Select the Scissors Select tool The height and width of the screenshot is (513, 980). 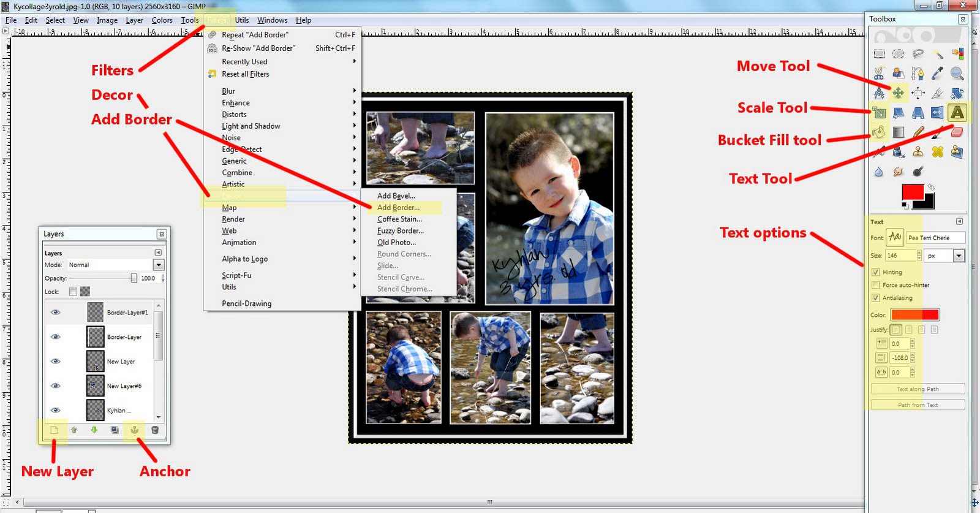[x=879, y=74]
